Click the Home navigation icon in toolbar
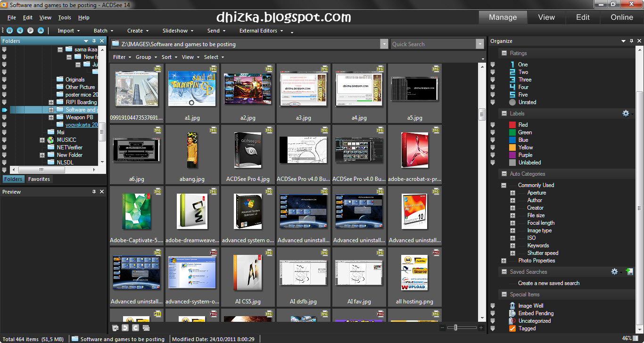644x343 pixels. [x=9, y=31]
